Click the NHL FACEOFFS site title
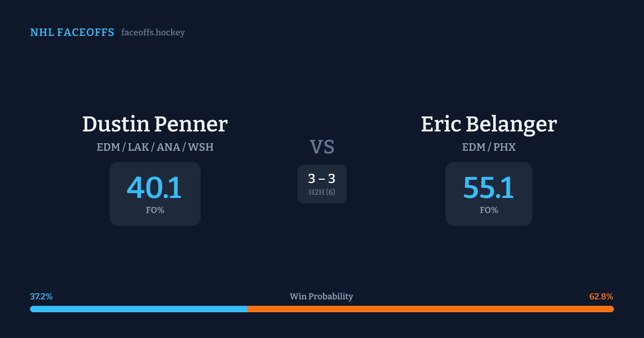Viewport: 644px width, 338px height. point(72,33)
